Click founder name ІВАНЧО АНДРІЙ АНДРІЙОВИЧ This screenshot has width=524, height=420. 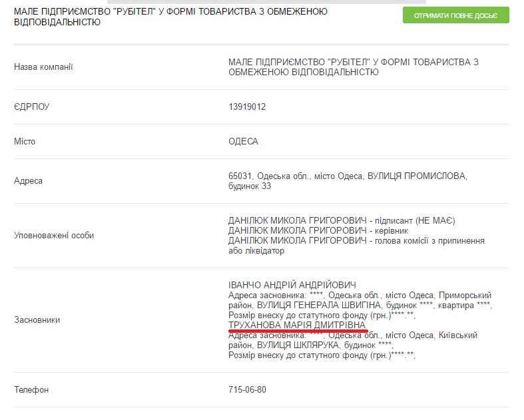click(292, 285)
